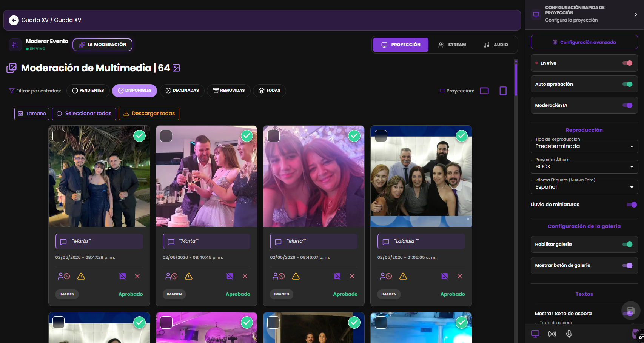Expand Configuración rápida de proyección chevron

(636, 15)
